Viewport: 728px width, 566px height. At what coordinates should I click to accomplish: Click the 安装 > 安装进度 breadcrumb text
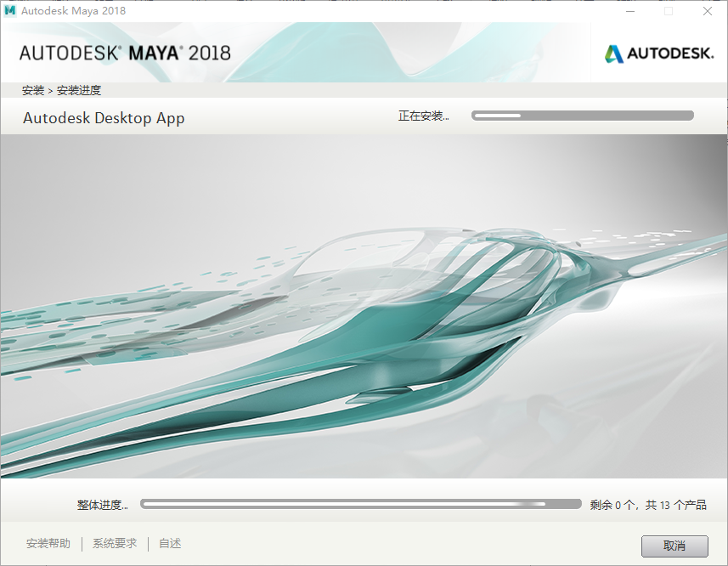tap(61, 90)
